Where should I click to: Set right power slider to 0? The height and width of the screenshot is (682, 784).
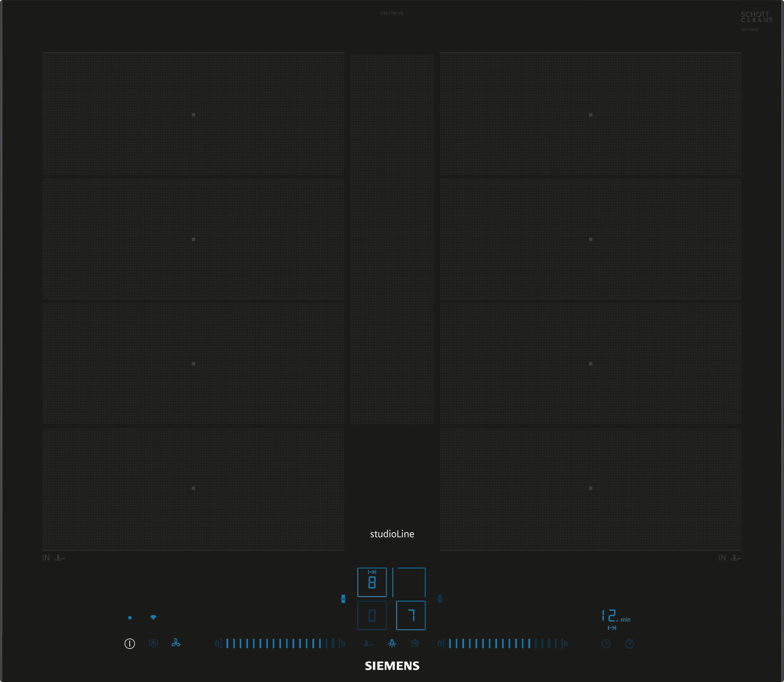[x=440, y=644]
